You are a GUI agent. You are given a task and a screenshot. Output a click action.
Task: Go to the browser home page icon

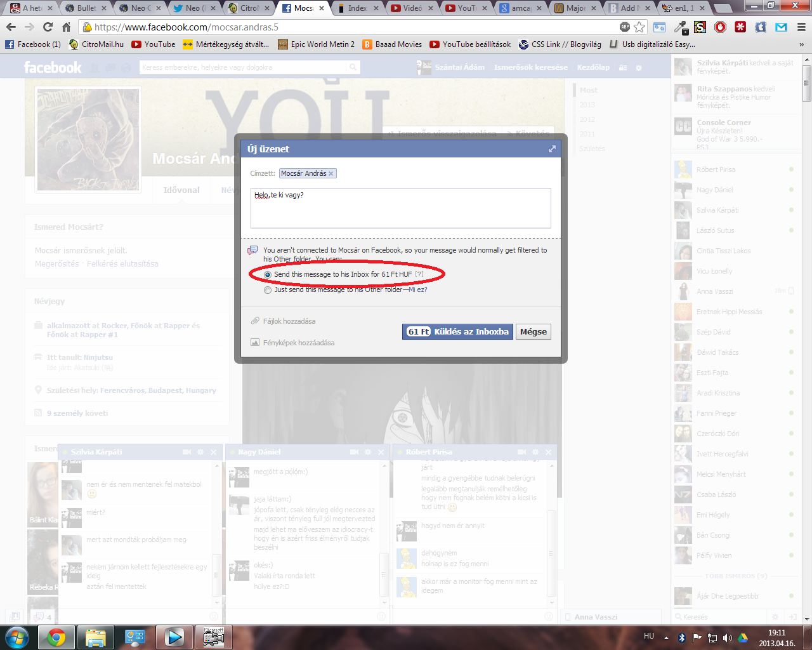[66, 27]
